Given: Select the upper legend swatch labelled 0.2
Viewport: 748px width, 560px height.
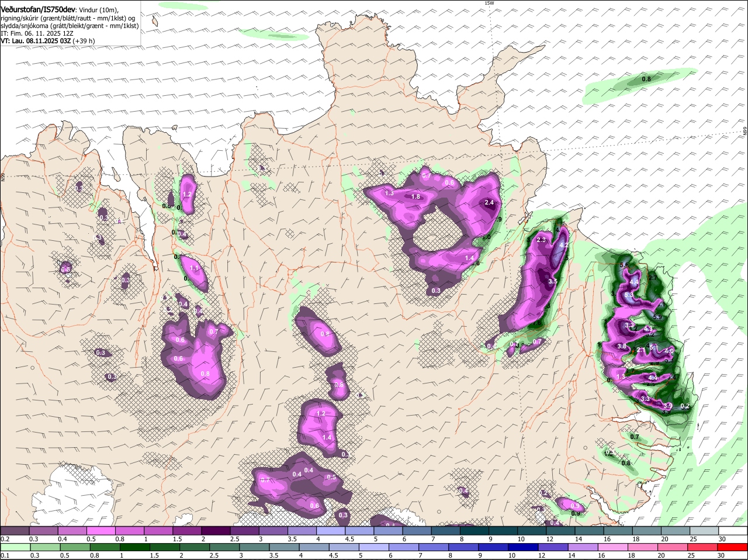Looking at the screenshot, I should pyautogui.click(x=15, y=531).
